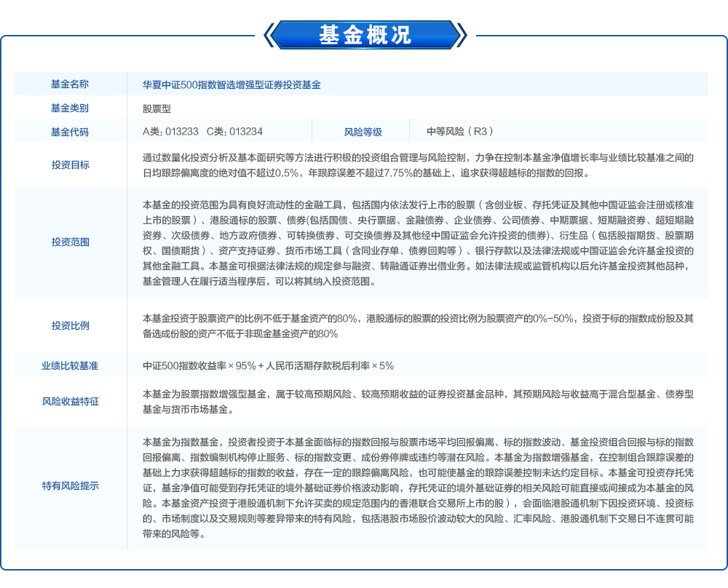This screenshot has width=728, height=588.
Task: Click the right chevron beside 基金概况 title
Action: coord(460,34)
